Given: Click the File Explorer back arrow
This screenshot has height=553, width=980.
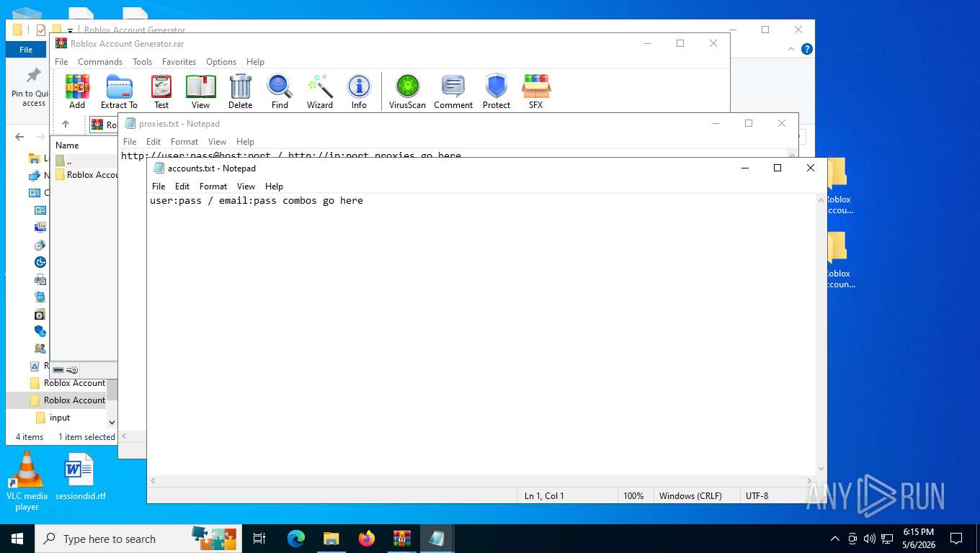Looking at the screenshot, I should [x=19, y=137].
